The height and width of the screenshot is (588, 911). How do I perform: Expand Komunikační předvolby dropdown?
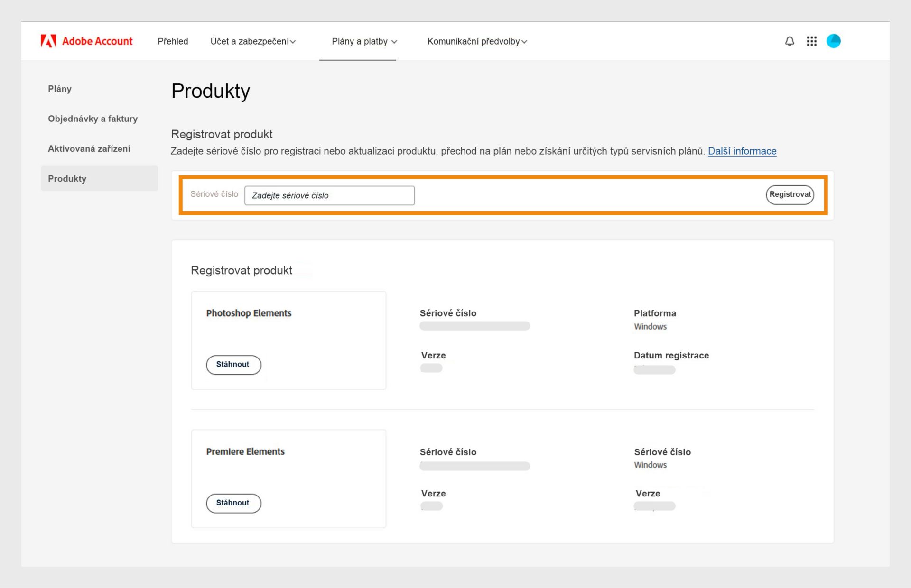pyautogui.click(x=477, y=41)
